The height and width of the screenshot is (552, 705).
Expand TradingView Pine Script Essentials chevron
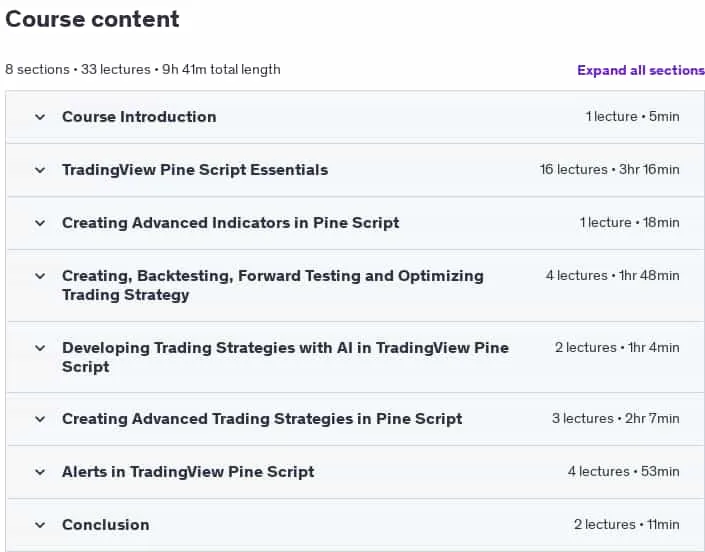pyautogui.click(x=40, y=170)
